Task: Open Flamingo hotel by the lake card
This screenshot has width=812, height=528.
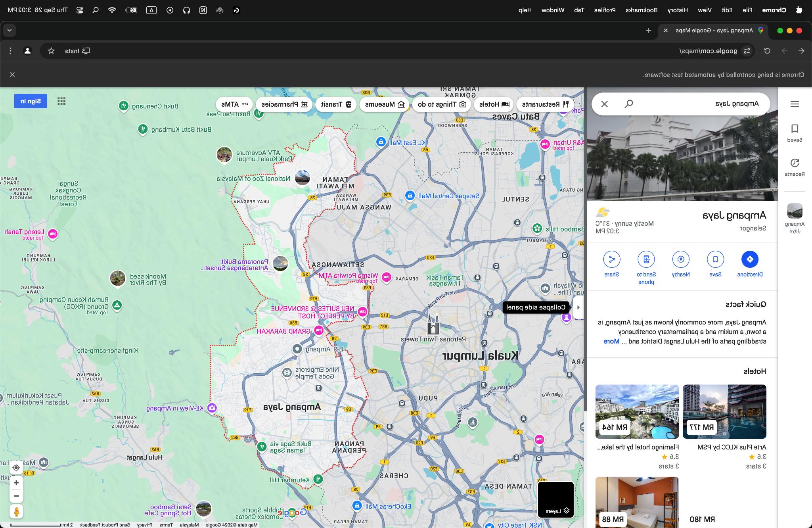Action: tap(637, 427)
